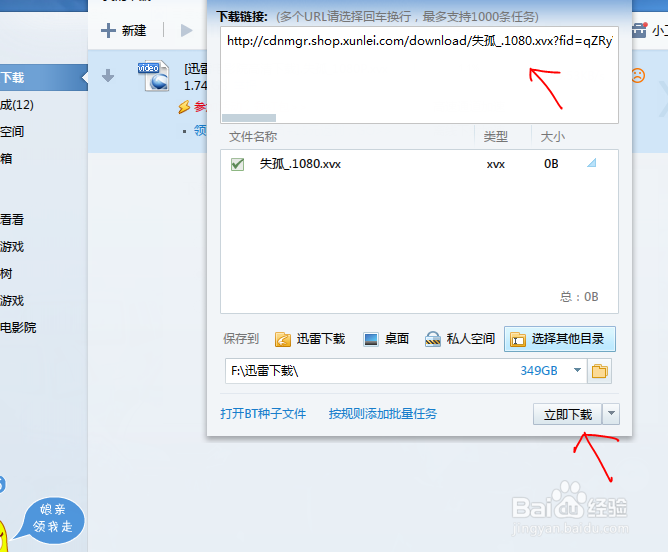The height and width of the screenshot is (552, 668).
Task: Select 下载 in left sidebar
Action: (x=43, y=78)
